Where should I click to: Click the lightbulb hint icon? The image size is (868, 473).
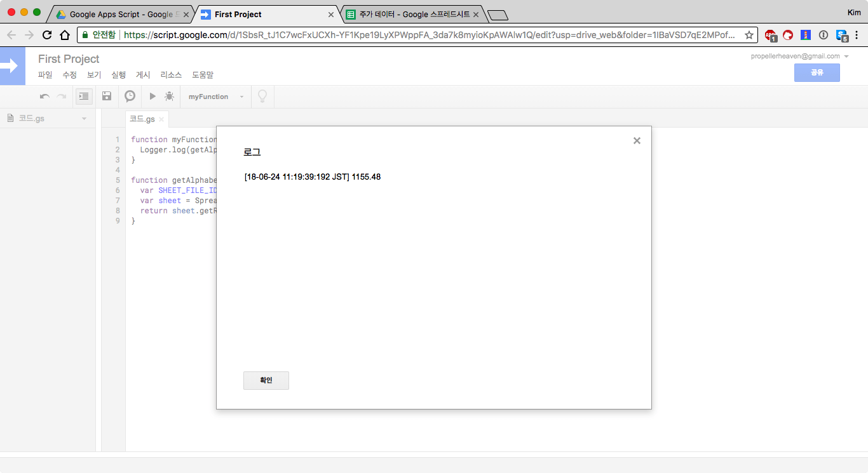(262, 97)
